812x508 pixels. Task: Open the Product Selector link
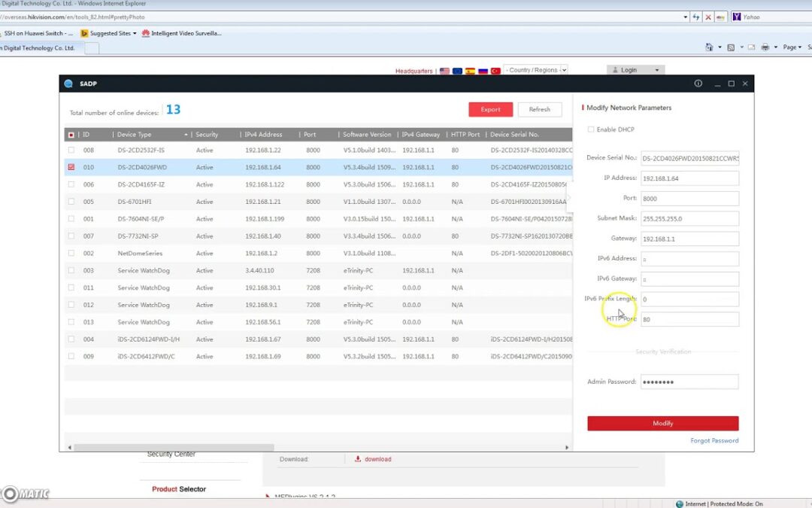click(179, 489)
